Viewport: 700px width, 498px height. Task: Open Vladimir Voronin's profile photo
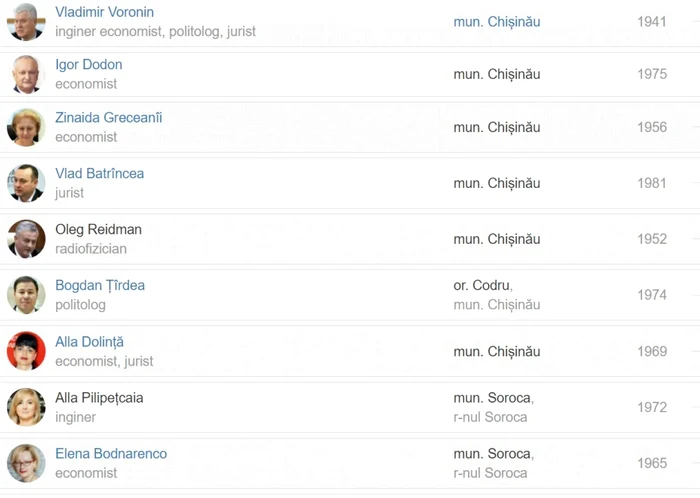pyautogui.click(x=26, y=21)
